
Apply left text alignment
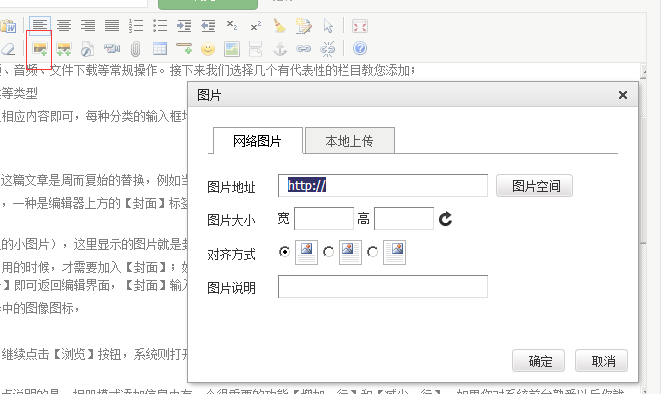(x=40, y=26)
